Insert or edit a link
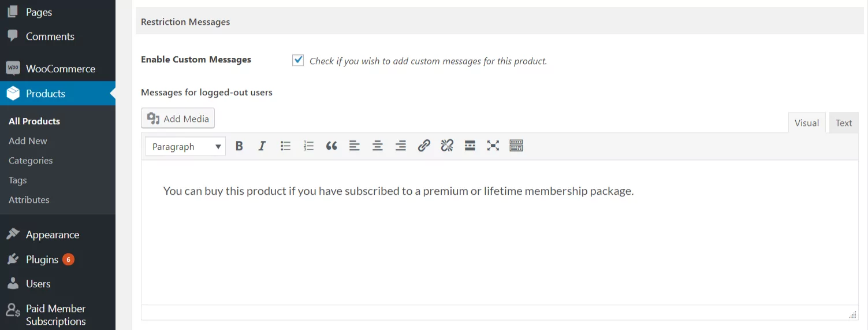This screenshot has width=868, height=330. (x=424, y=146)
